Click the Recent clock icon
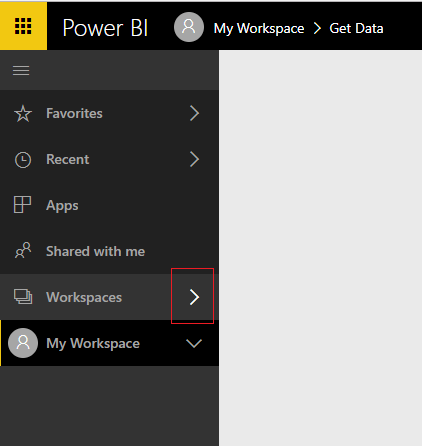422x446 pixels. pyautogui.click(x=23, y=160)
